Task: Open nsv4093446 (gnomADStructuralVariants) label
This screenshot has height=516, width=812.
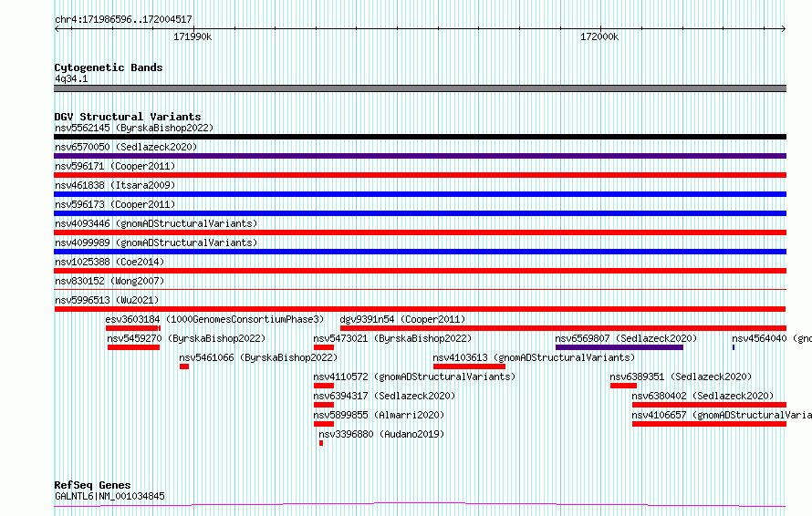Action: click(x=156, y=223)
